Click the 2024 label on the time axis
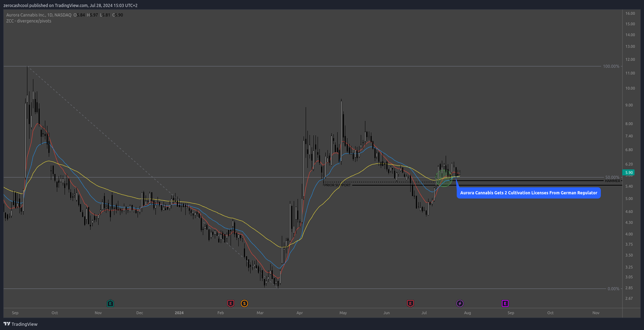 (179, 313)
